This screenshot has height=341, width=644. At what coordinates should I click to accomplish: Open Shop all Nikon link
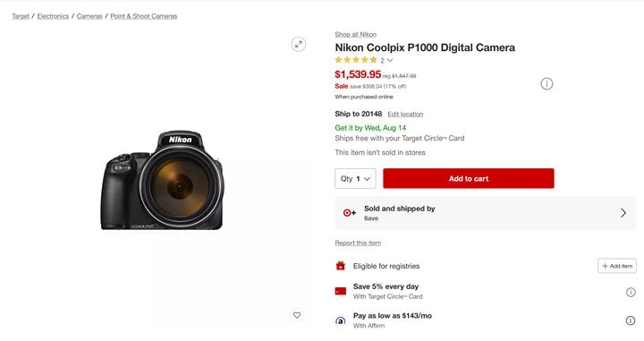click(356, 35)
